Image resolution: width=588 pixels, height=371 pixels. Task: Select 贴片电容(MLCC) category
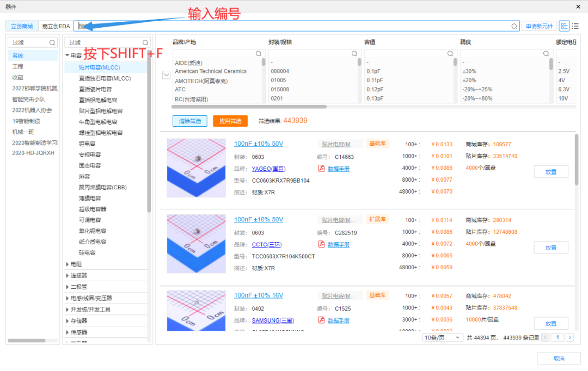coord(106,67)
